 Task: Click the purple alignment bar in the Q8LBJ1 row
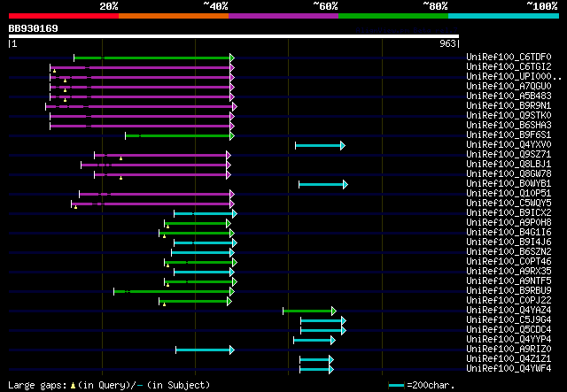click(x=156, y=165)
